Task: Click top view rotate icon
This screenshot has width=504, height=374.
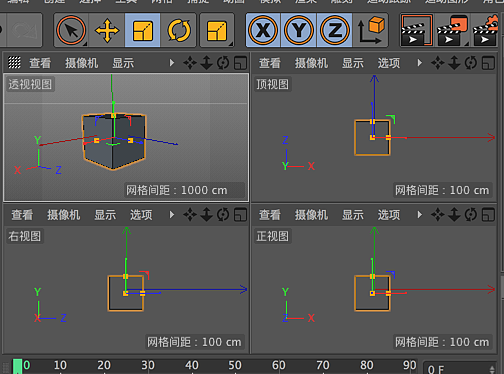Action: coord(471,63)
